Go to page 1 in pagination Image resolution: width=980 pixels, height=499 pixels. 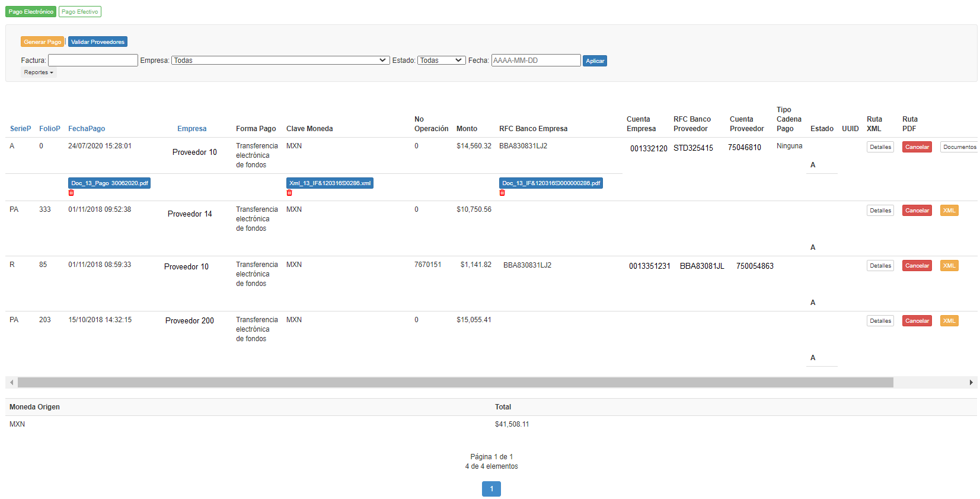point(491,489)
